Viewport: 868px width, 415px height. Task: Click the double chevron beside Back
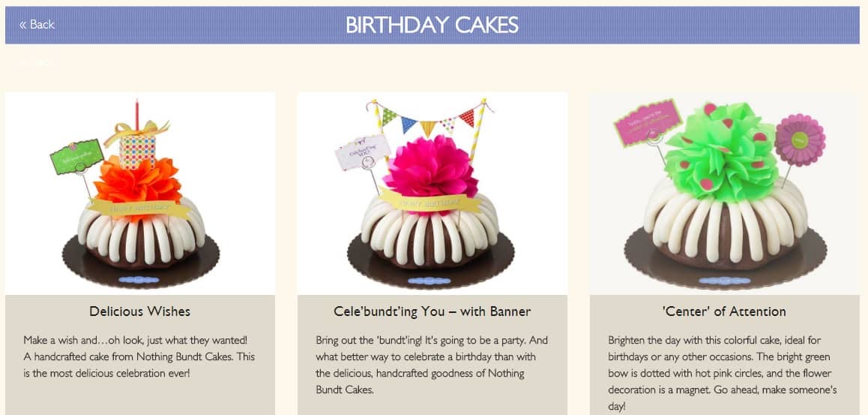pos(22,25)
